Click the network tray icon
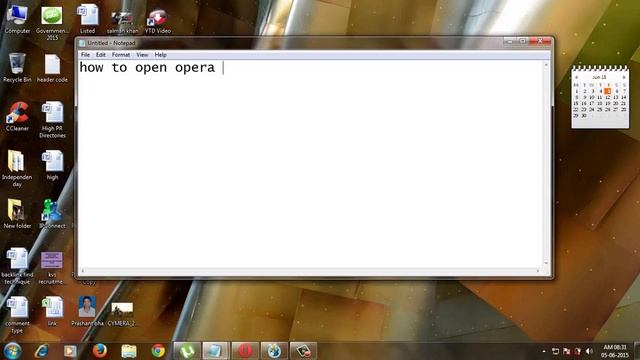The width and height of the screenshot is (640, 360). (x=556, y=351)
